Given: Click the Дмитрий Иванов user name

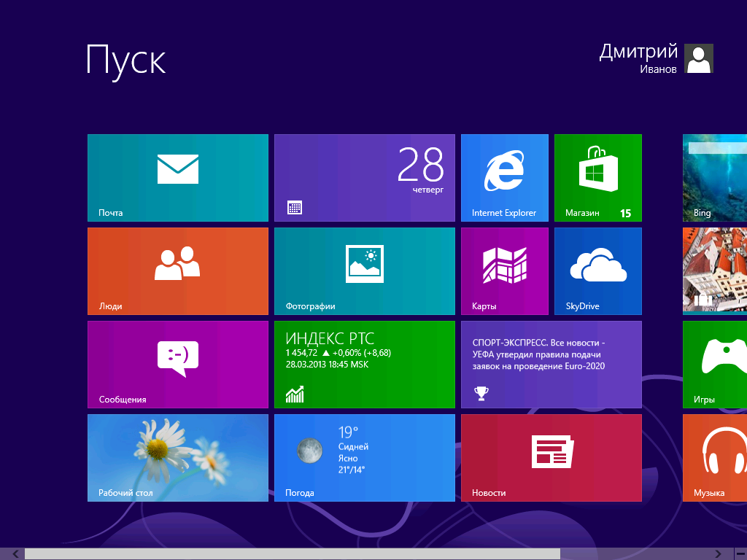Looking at the screenshot, I should click(x=638, y=58).
